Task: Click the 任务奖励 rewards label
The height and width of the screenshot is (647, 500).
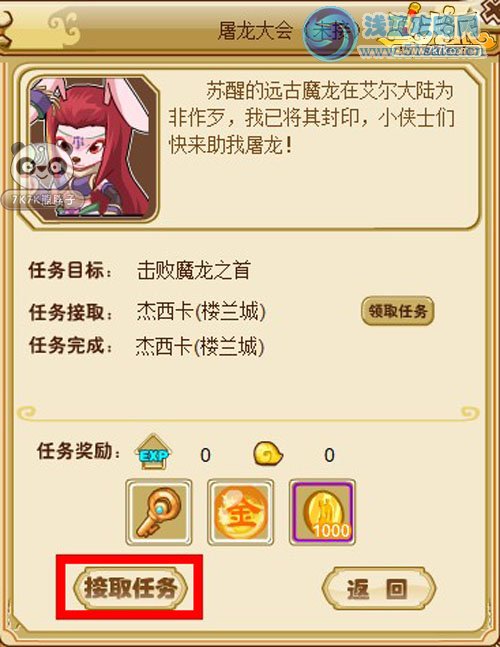Action: point(78,451)
